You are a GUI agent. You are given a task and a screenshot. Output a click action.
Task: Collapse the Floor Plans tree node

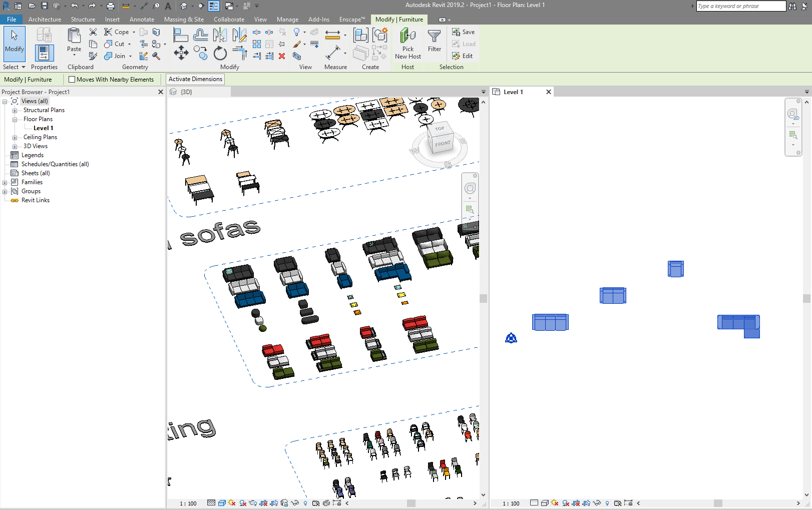point(15,120)
